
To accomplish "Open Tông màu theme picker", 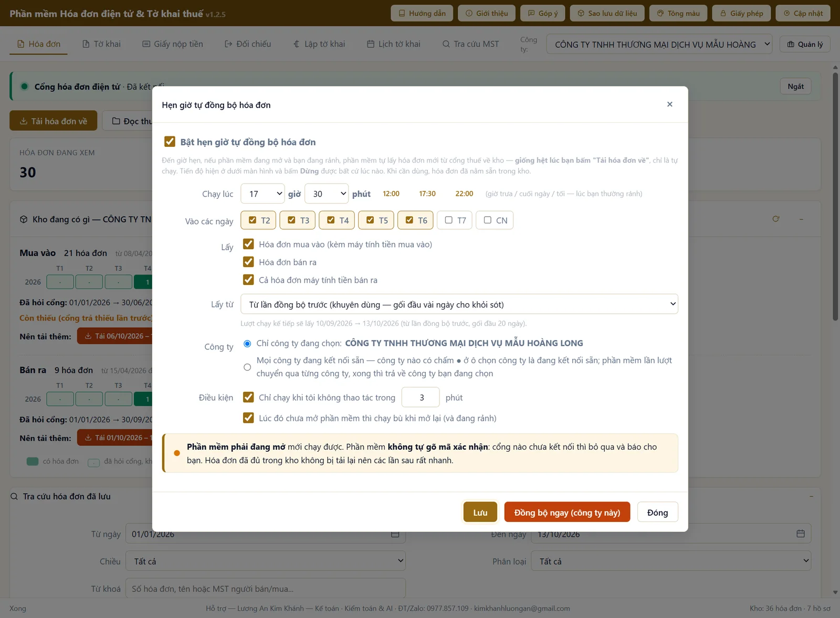I will point(678,13).
